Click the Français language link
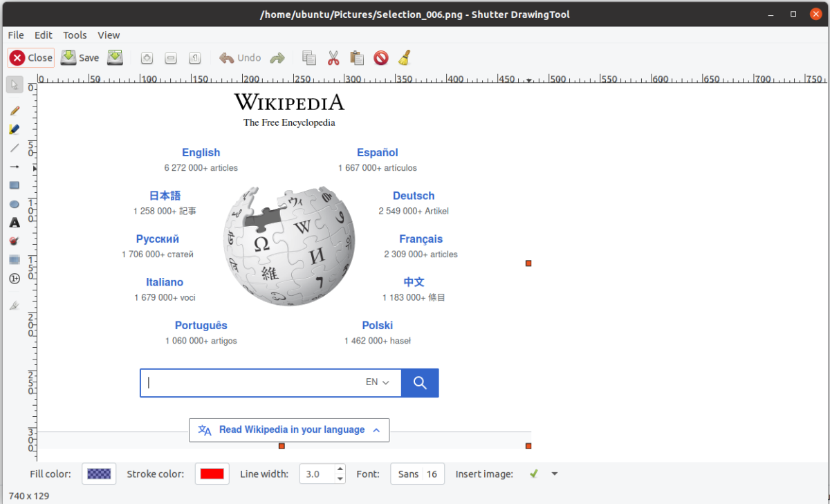 (x=421, y=239)
